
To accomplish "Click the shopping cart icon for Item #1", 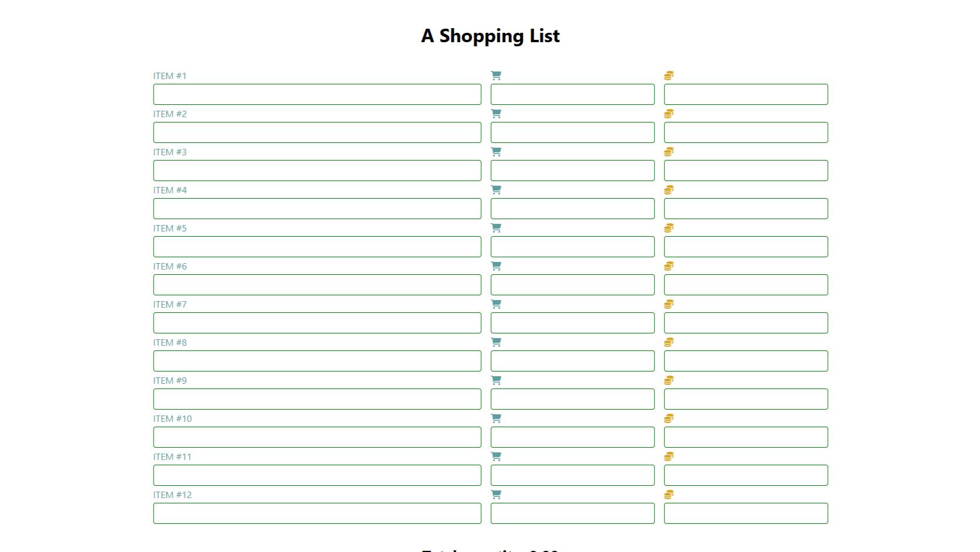I will (496, 76).
